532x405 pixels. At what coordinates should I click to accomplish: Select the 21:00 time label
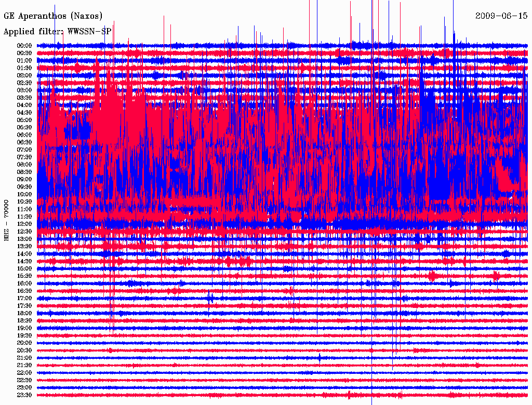pos(24,358)
